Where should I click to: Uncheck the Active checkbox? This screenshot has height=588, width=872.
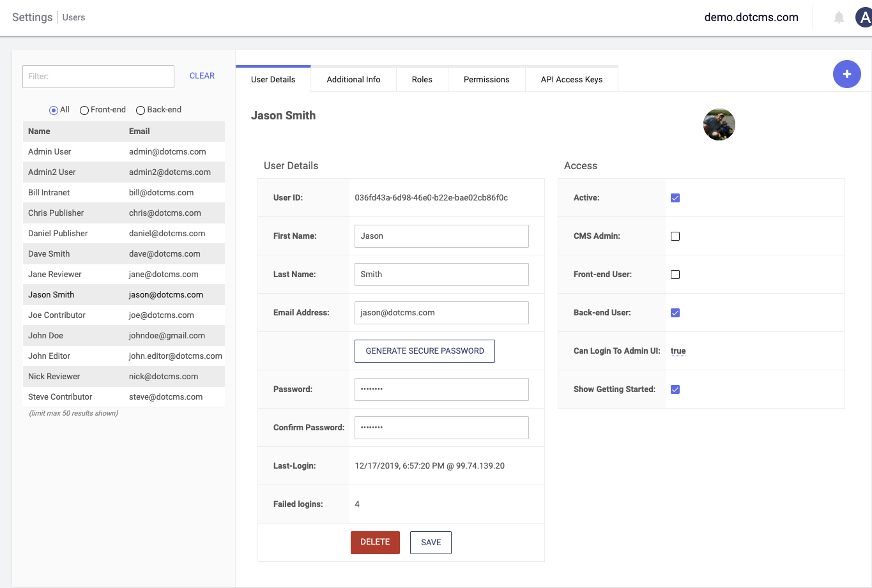coord(675,198)
